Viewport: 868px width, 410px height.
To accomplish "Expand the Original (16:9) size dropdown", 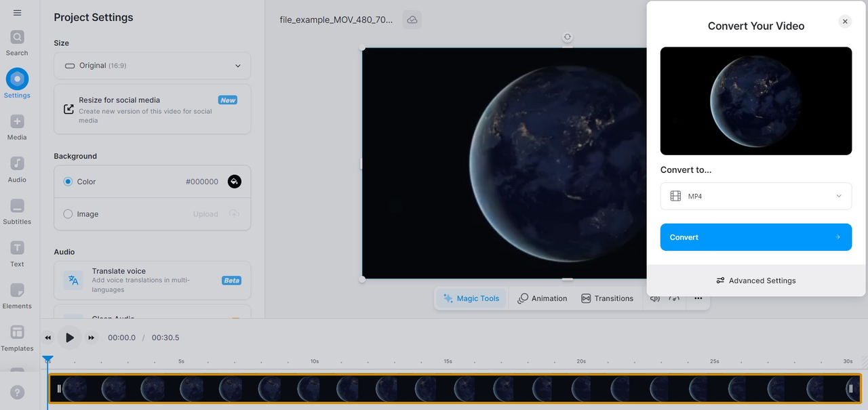I will (x=153, y=66).
